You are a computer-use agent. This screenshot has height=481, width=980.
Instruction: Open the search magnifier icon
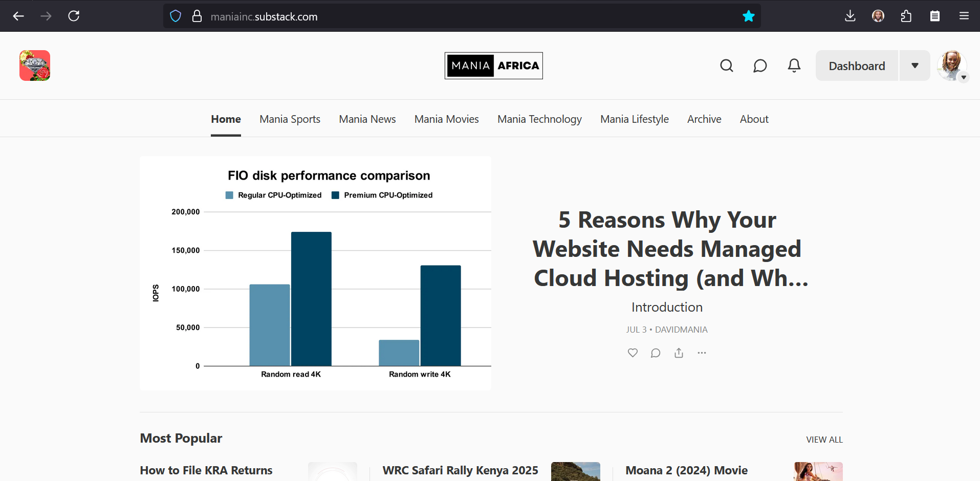(x=727, y=65)
